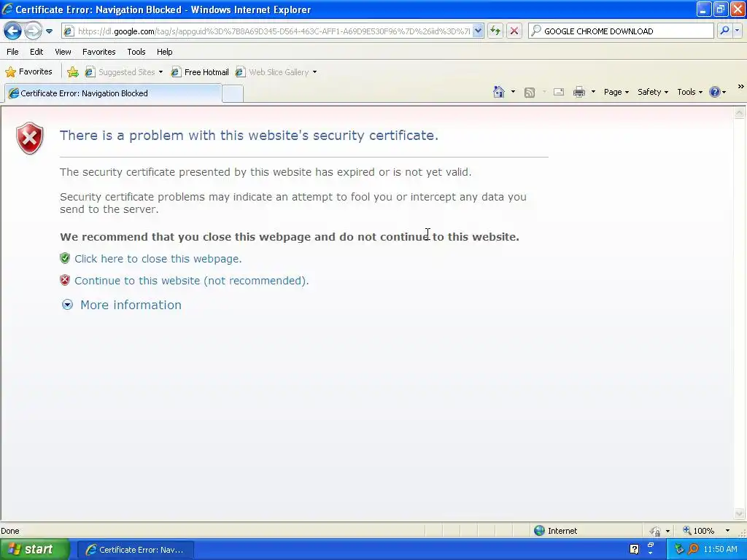Viewport: 747px width, 560px height.
Task: Click the Back navigation arrow
Action: pos(13,31)
